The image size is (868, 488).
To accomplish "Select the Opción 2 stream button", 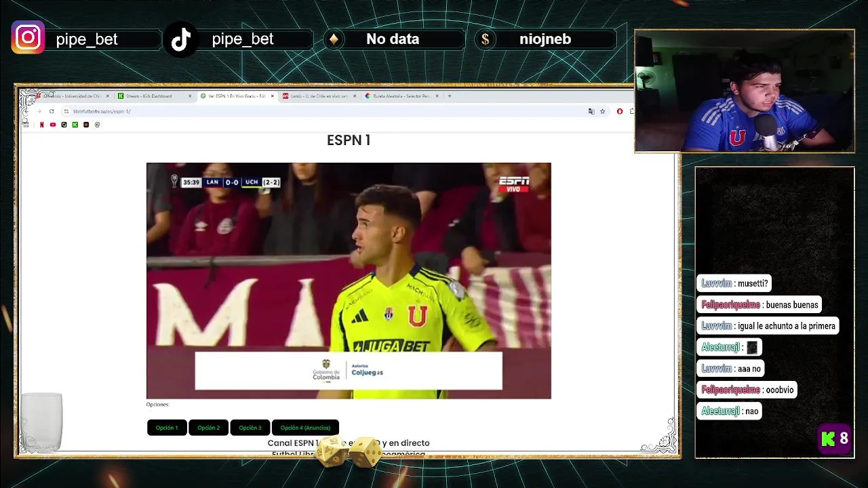I will point(208,428).
